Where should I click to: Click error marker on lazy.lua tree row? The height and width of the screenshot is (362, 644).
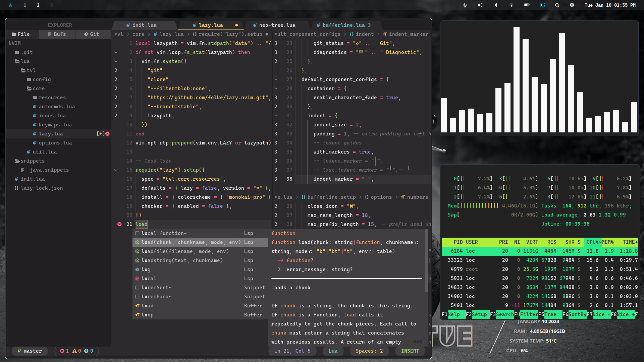107,134
